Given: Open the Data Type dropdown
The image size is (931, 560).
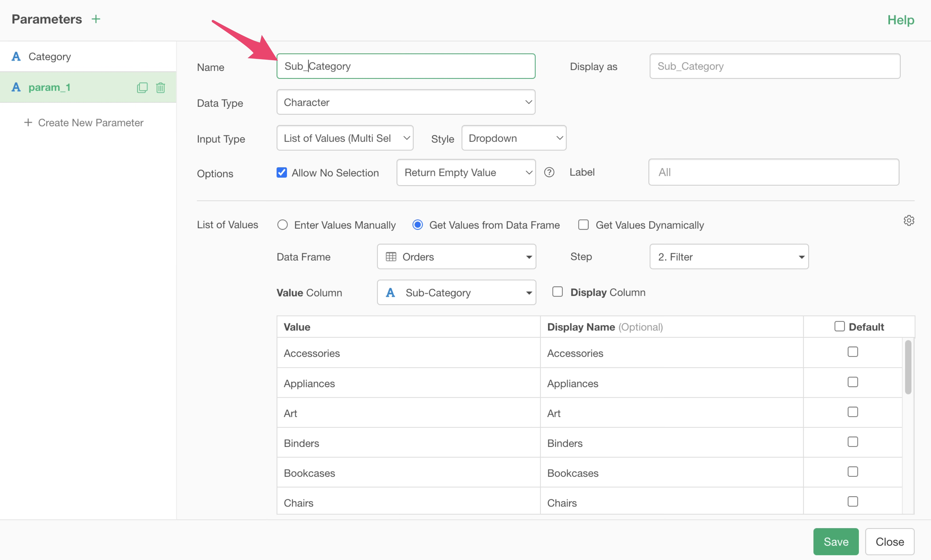Looking at the screenshot, I should (406, 102).
